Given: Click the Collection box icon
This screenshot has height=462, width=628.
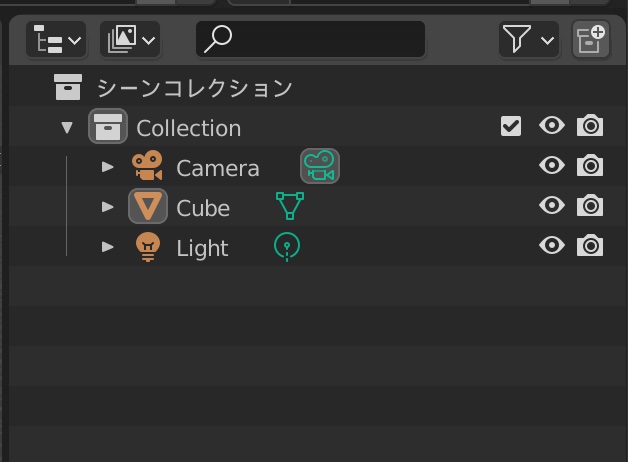Looking at the screenshot, I should [107, 127].
